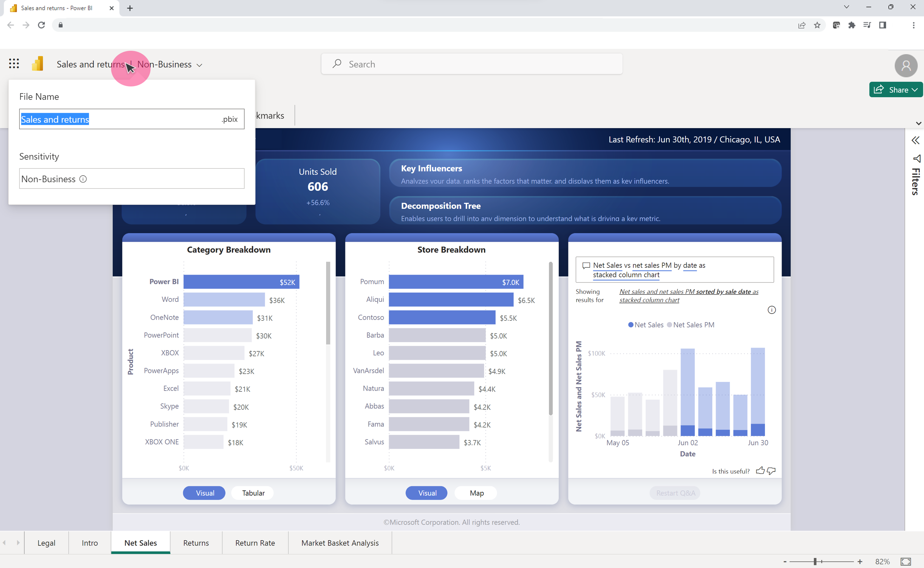Open a new browser tab
Screen dimensions: 924x568
point(130,8)
